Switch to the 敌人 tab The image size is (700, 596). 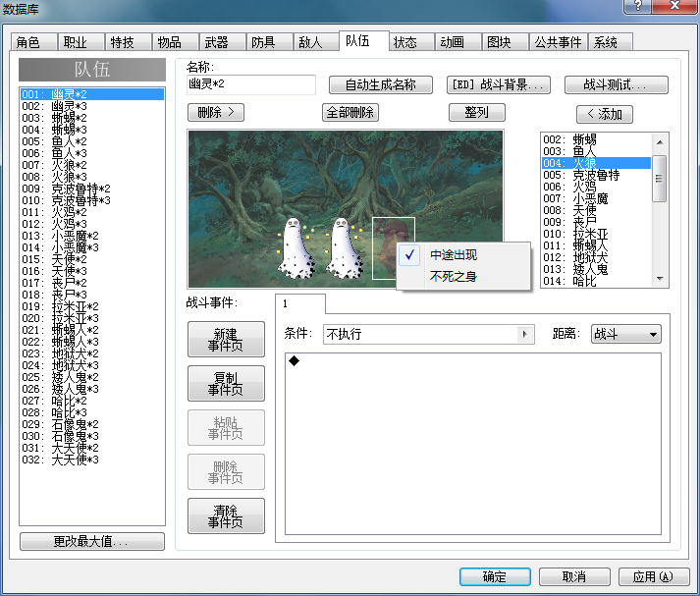pyautogui.click(x=316, y=42)
